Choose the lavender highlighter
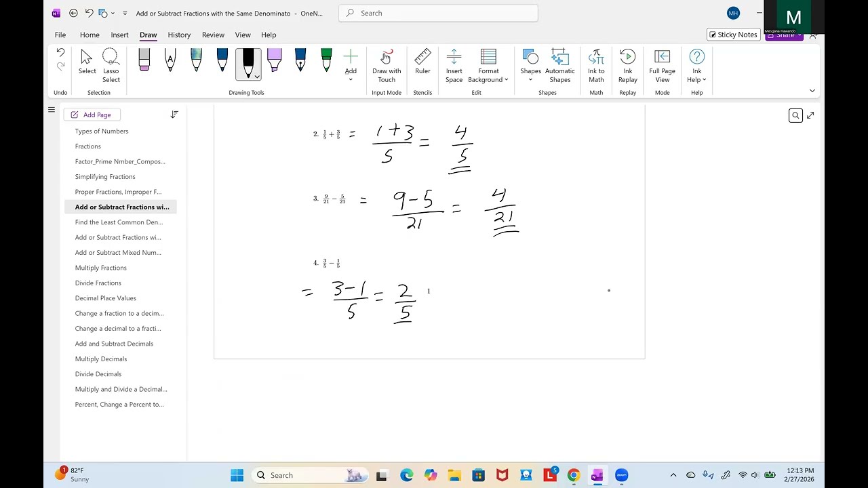 tap(274, 60)
